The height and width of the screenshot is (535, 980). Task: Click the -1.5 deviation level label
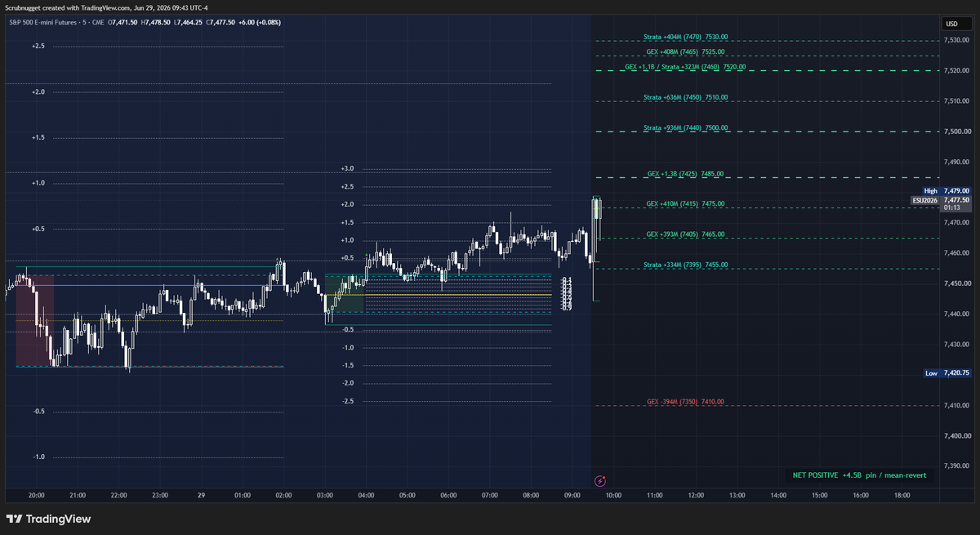(347, 365)
